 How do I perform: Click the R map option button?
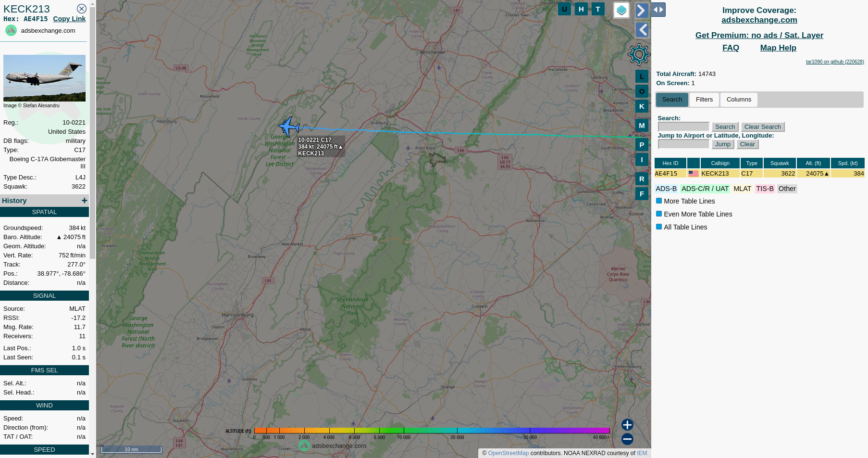tap(642, 179)
